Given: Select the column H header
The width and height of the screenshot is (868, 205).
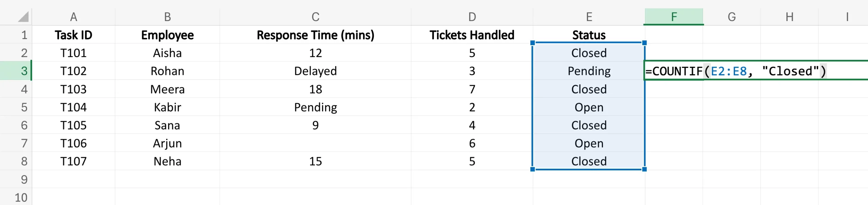Looking at the screenshot, I should pyautogui.click(x=789, y=17).
